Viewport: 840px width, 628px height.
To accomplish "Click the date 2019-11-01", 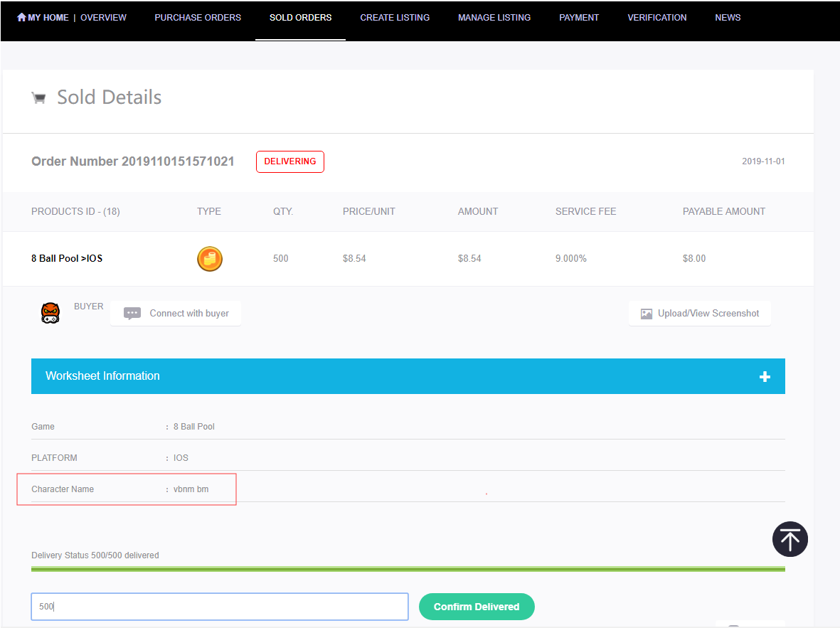I will [x=763, y=161].
